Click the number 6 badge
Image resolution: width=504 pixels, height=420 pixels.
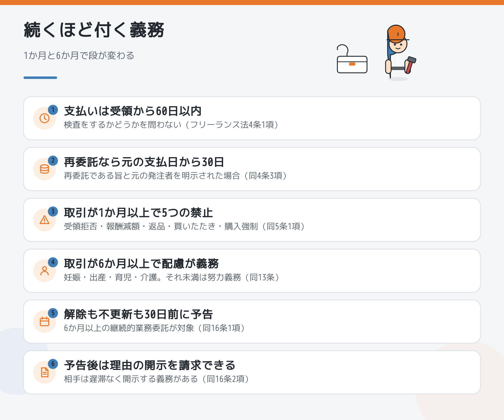53,364
